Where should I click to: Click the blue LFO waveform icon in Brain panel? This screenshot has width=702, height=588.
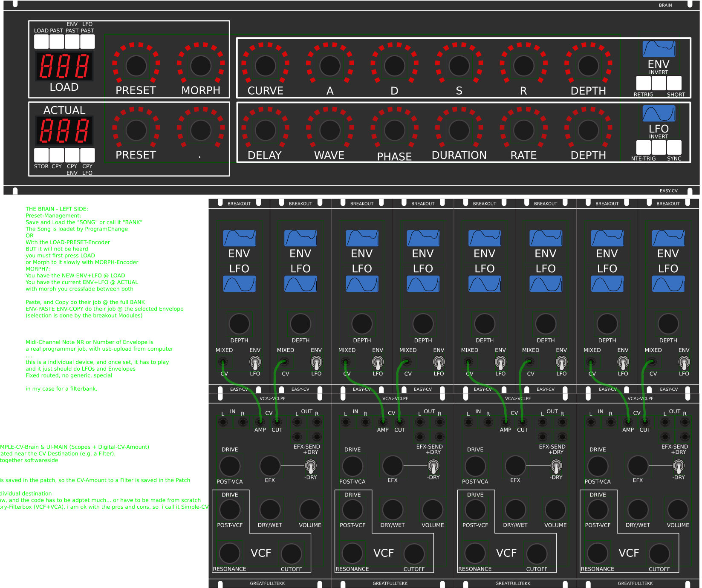click(x=659, y=114)
